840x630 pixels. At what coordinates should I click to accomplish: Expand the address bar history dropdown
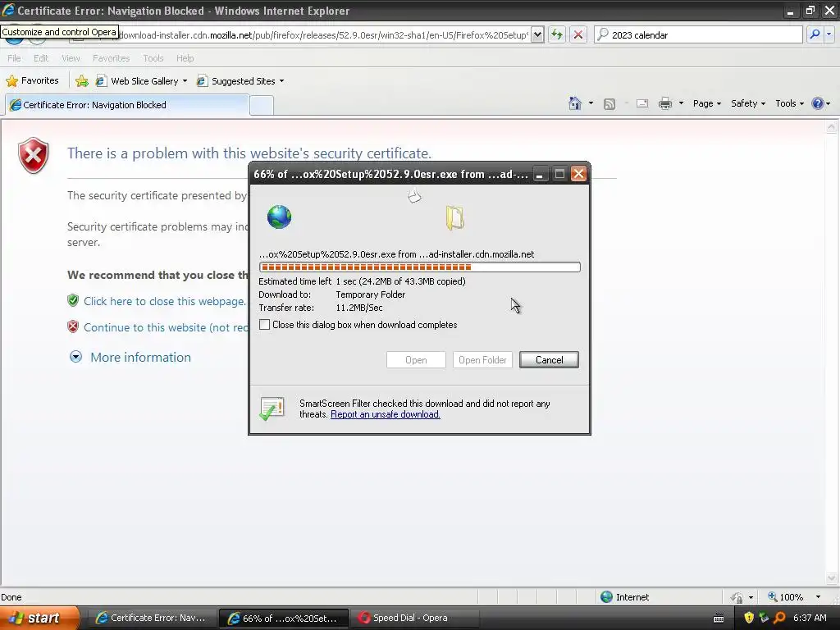537,34
